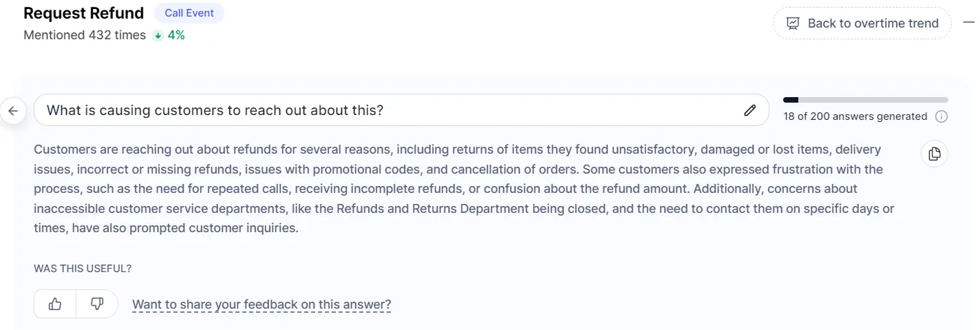Screen dimensions: 980x330
Task: Click the pencil icon to edit question
Action: (750, 110)
